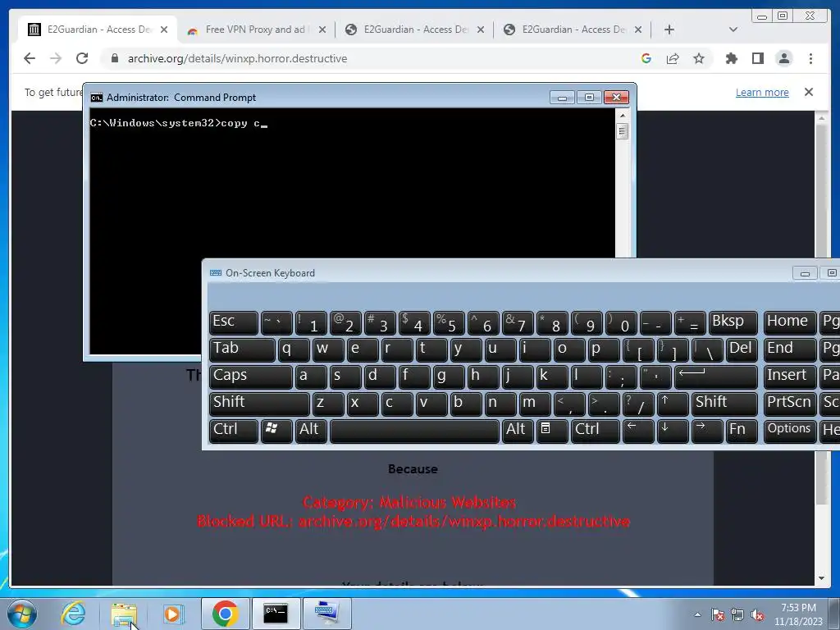Click the Del key on-screen
This screenshot has height=630, width=840.
click(x=742, y=349)
